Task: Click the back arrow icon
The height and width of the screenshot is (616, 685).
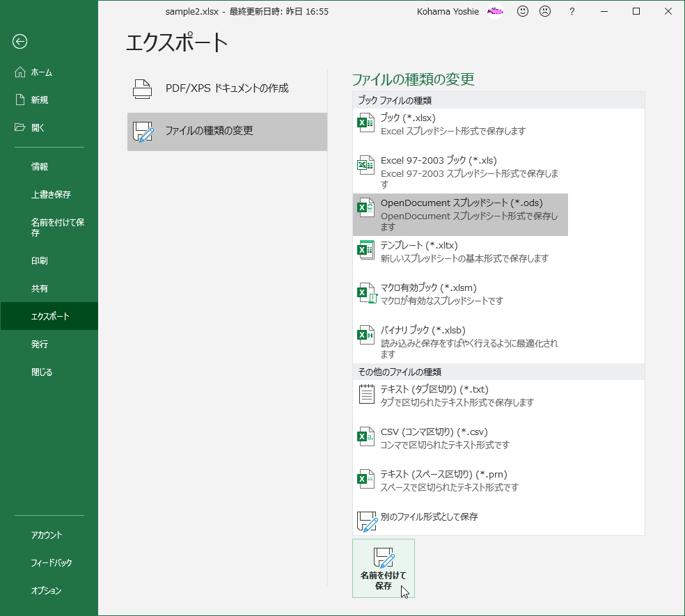Action: 19,42
